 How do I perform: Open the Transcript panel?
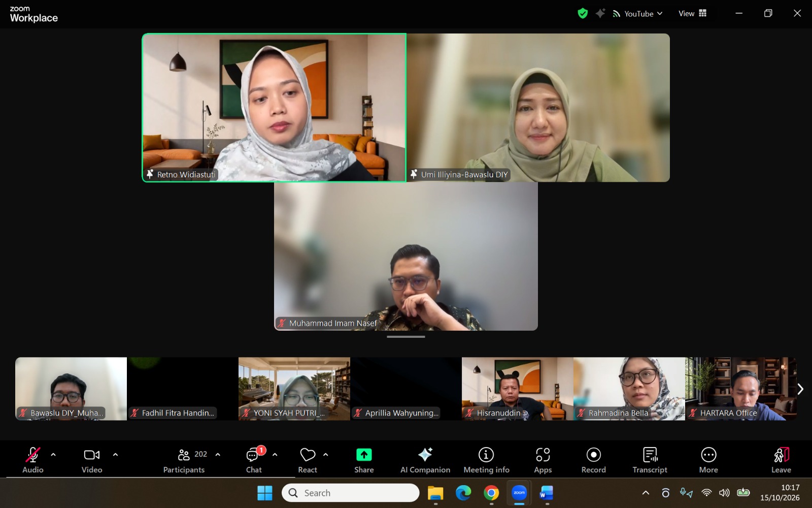tap(650, 460)
